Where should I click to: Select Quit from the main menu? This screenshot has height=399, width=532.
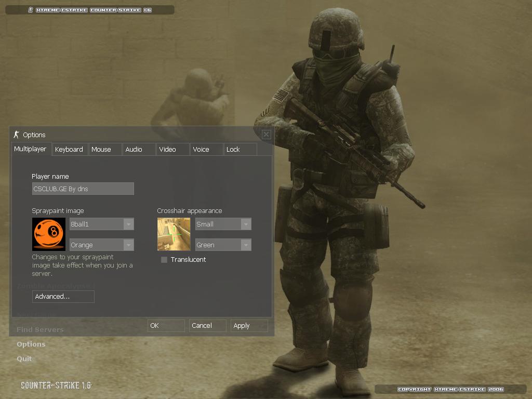[24, 358]
